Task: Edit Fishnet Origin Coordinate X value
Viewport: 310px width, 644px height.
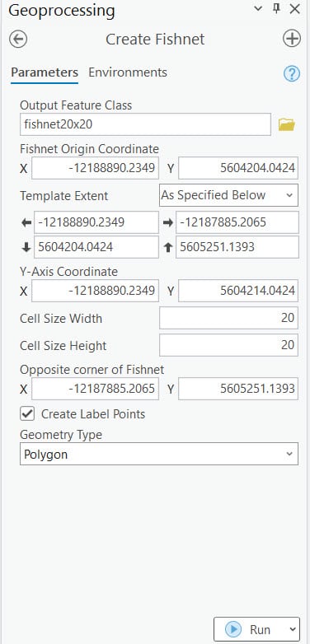Action: coord(95,168)
